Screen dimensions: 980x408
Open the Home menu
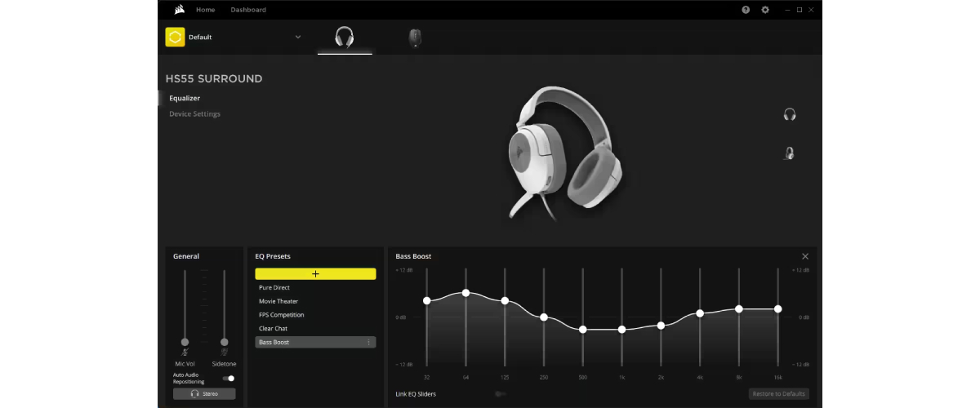pyautogui.click(x=206, y=10)
